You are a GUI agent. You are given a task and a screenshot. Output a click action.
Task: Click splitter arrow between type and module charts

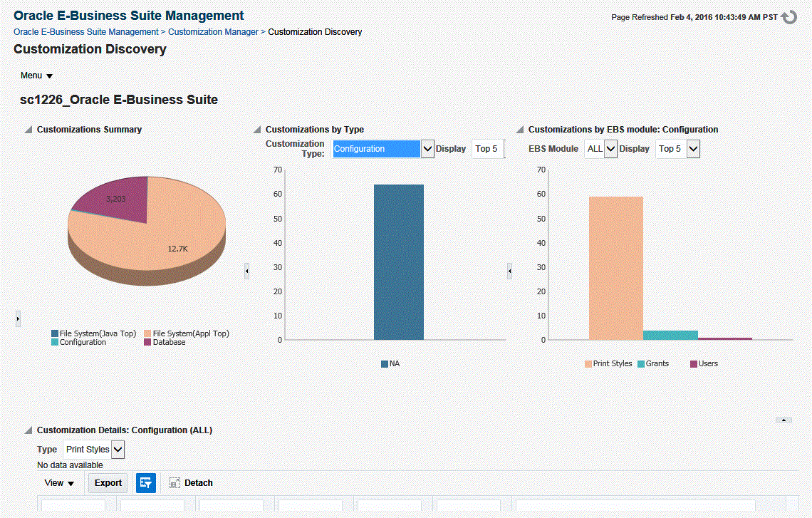click(509, 271)
